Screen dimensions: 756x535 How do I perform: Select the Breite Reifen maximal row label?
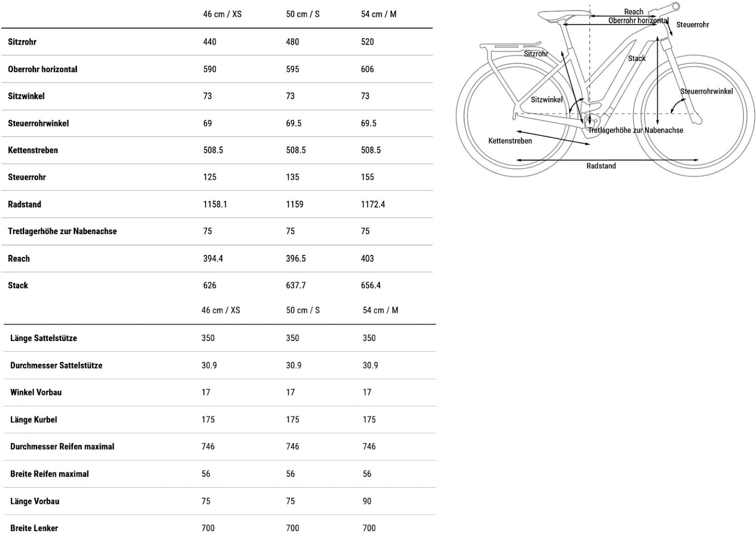[49, 474]
